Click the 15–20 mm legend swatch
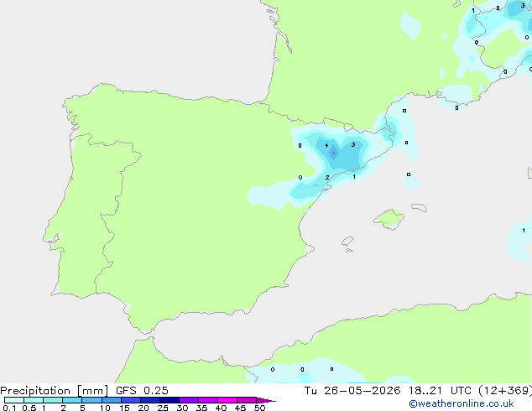The width and height of the screenshot is (532, 411). click(131, 400)
